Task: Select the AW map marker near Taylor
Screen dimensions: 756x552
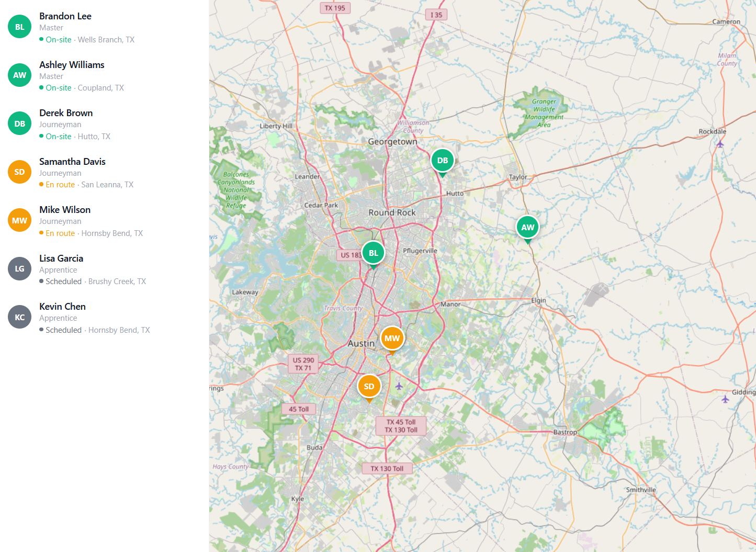Action: point(527,228)
